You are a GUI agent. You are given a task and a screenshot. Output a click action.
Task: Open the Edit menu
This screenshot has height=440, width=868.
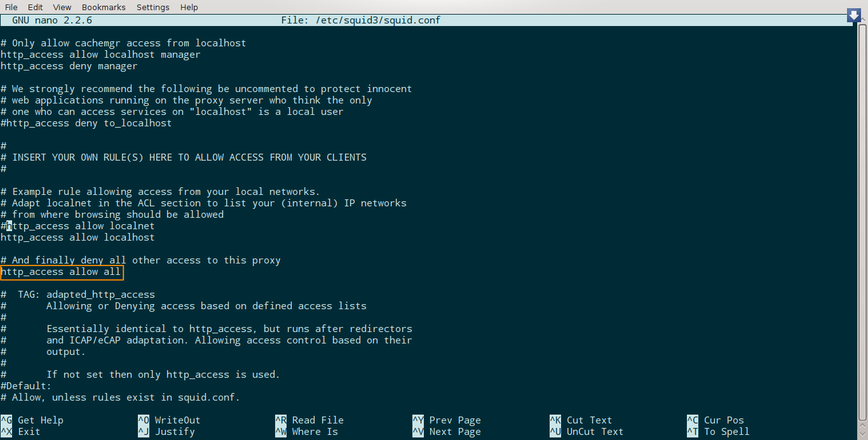click(x=36, y=7)
